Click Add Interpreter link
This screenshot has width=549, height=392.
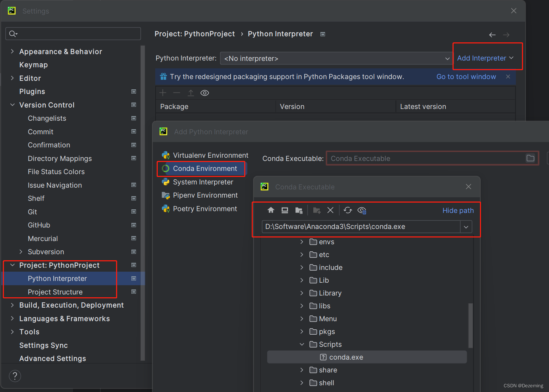click(485, 58)
